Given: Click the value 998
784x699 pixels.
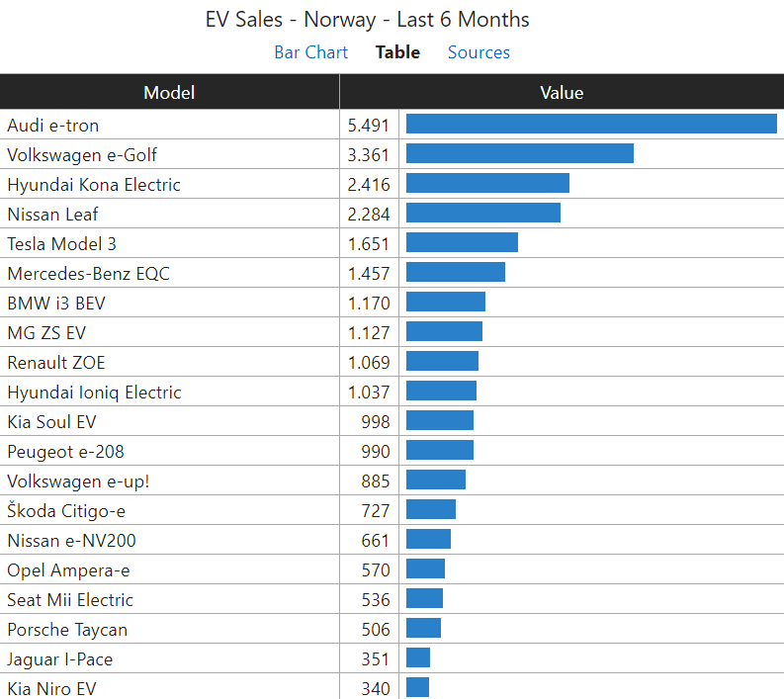Looking at the screenshot, I should click(376, 421).
